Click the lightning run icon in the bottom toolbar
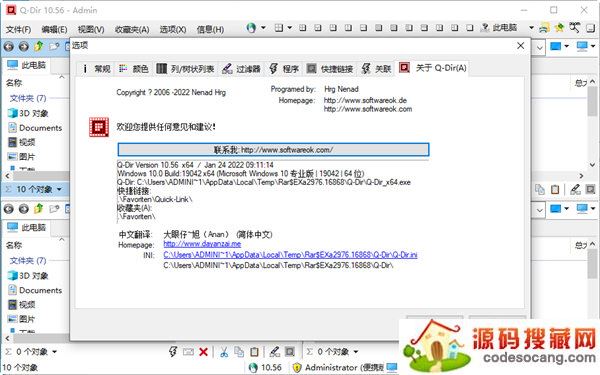 pyautogui.click(x=173, y=351)
